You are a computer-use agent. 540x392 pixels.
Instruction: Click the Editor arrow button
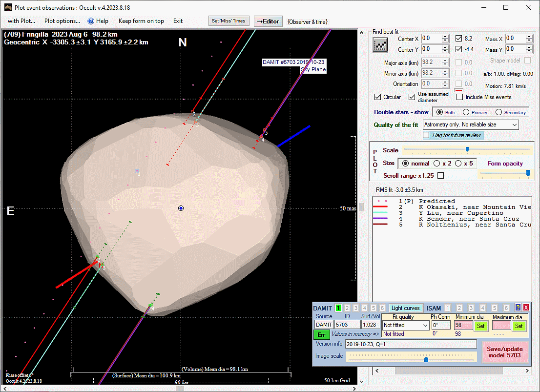pyautogui.click(x=268, y=21)
